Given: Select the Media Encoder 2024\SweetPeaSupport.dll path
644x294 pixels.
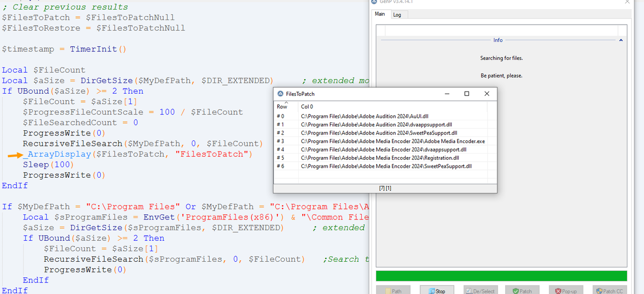Looking at the screenshot, I should [x=386, y=166].
